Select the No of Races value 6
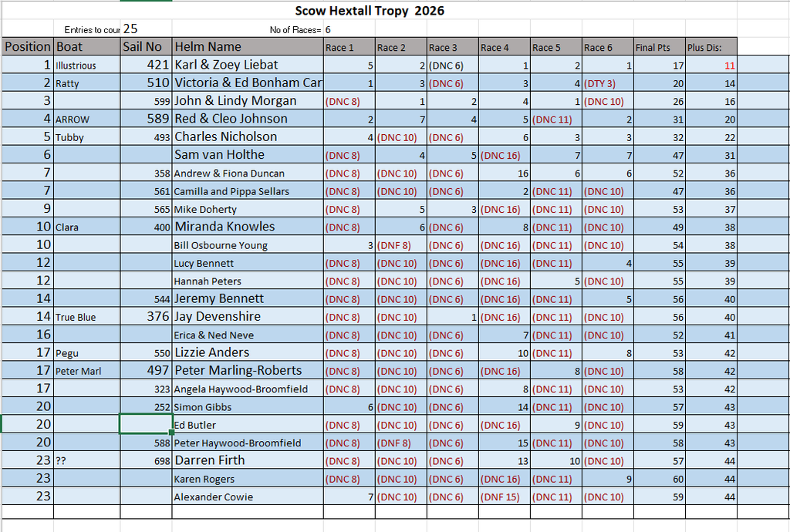The image size is (790, 532). (327, 30)
